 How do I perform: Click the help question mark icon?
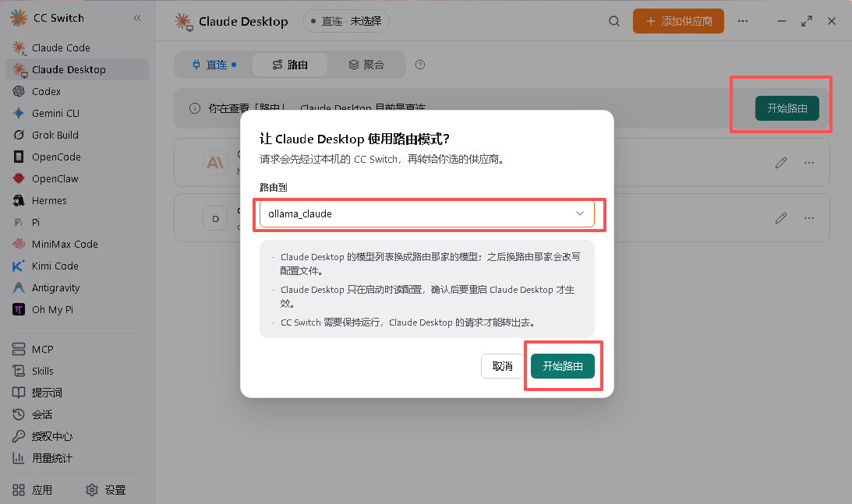(420, 65)
